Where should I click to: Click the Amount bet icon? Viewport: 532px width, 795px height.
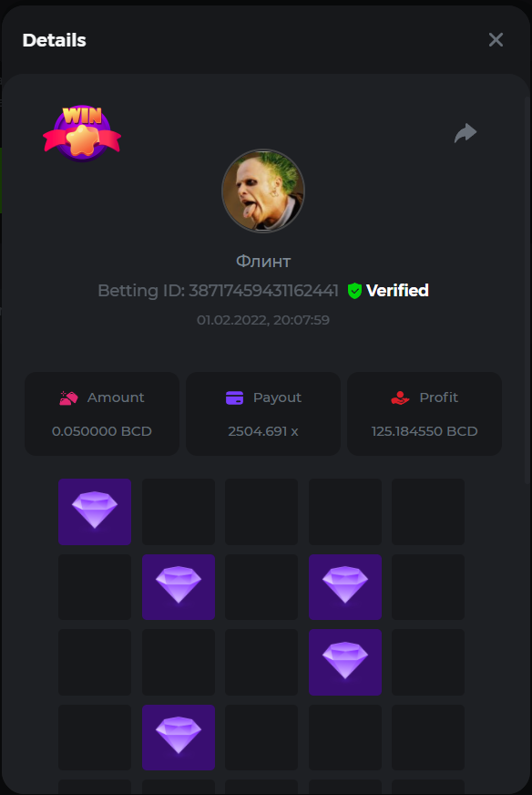click(68, 397)
